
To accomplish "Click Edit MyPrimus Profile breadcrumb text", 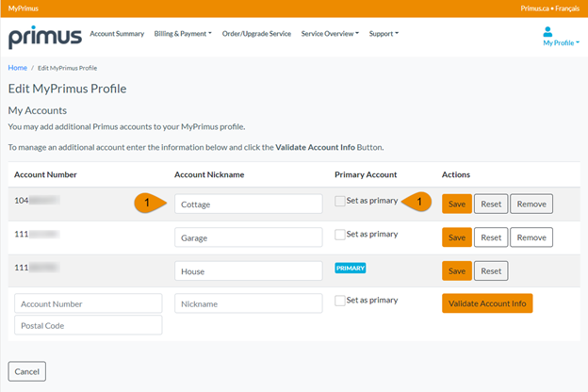I will [67, 68].
